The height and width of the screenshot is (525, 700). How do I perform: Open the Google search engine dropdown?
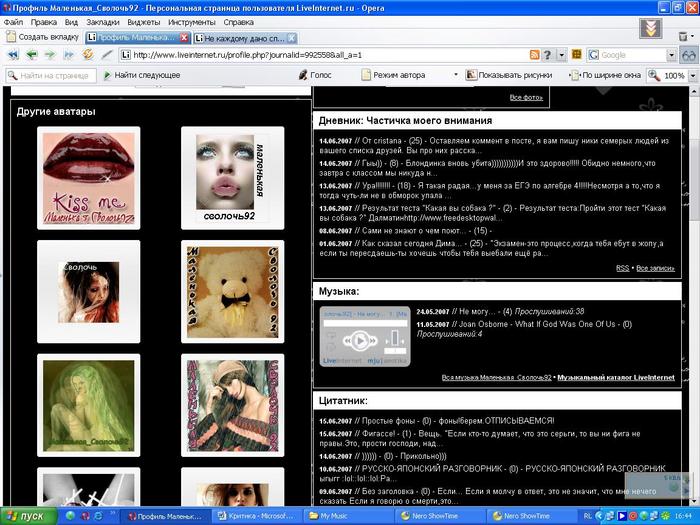pyautogui.click(x=671, y=55)
